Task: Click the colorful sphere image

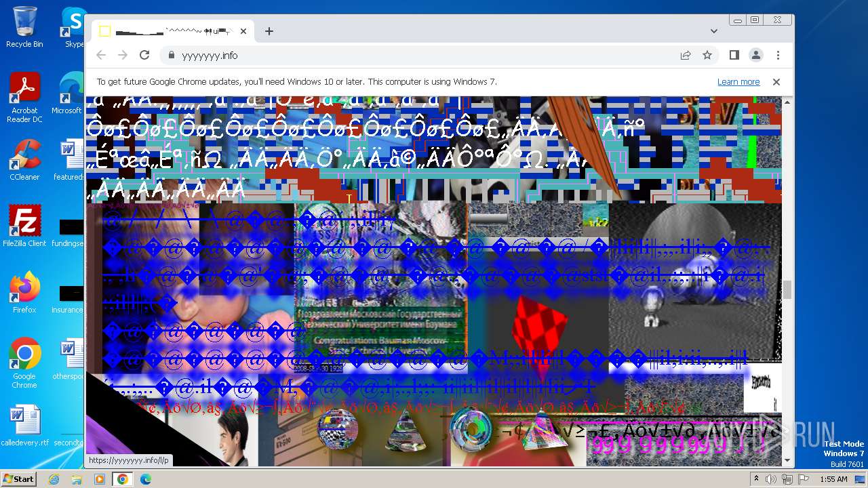Action: point(338,428)
